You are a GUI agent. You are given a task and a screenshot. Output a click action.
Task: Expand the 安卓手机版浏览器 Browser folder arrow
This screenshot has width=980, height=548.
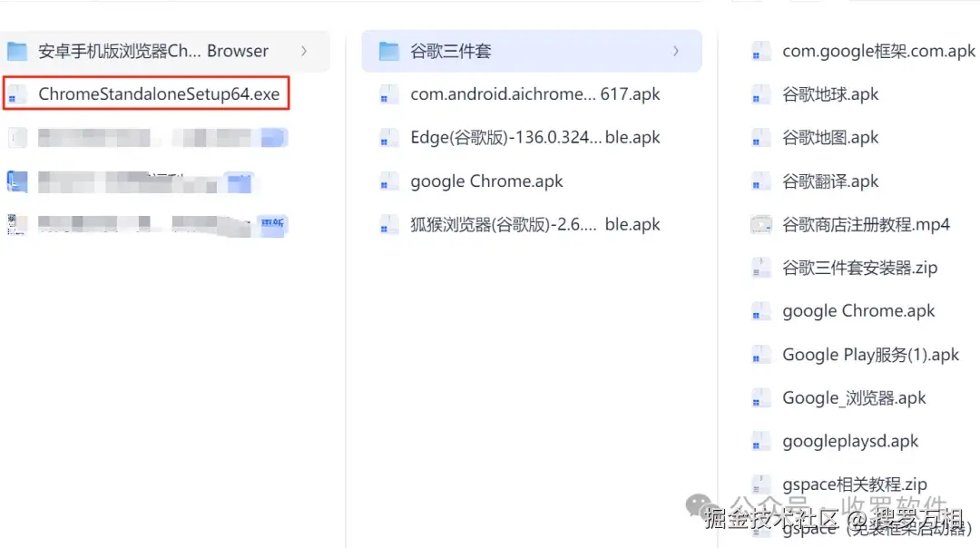click(x=304, y=51)
